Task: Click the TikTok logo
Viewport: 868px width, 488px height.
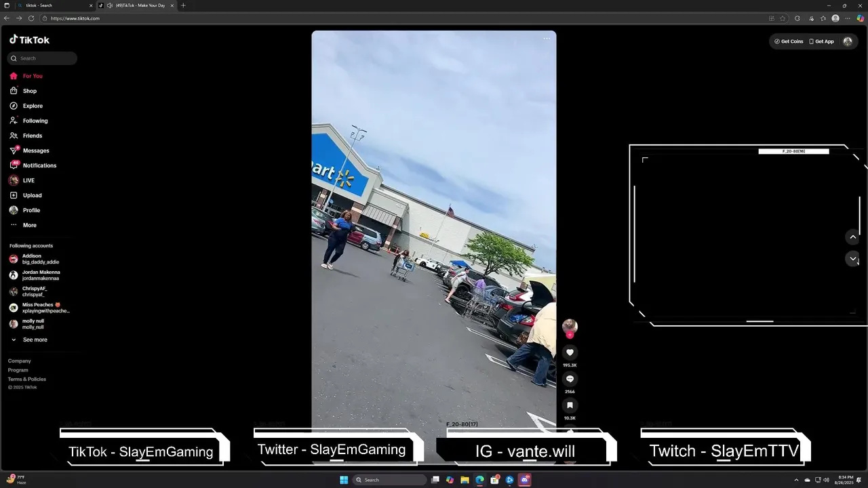Action: [29, 40]
